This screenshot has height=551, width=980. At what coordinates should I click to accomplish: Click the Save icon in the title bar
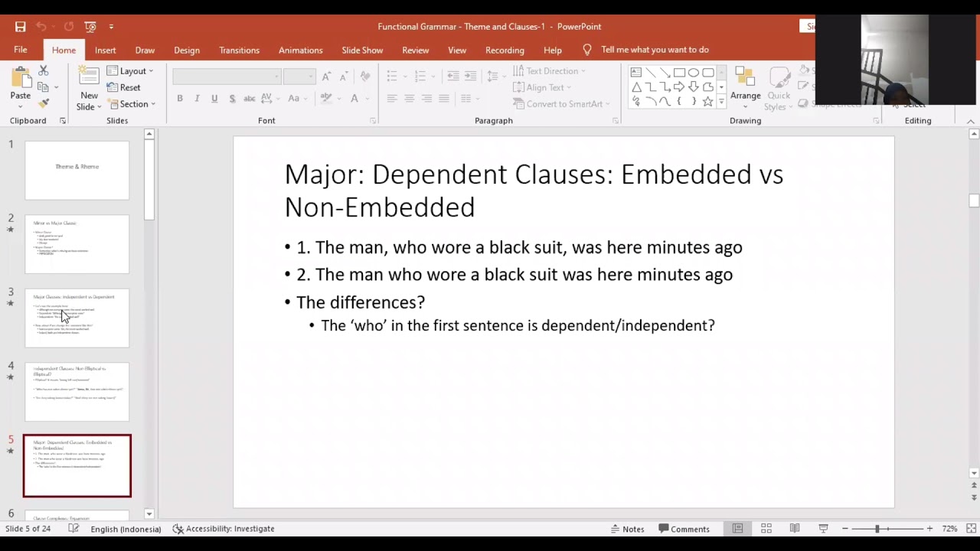tap(21, 27)
